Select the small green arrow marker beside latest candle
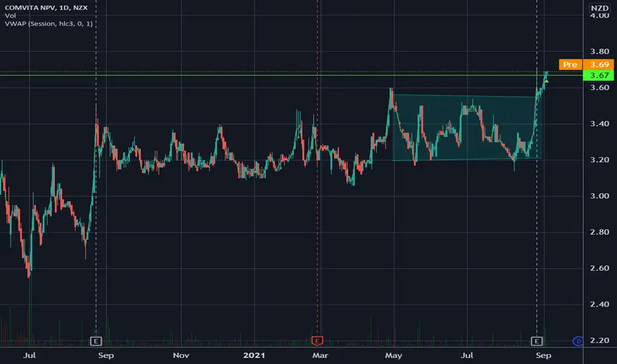Image resolution: width=617 pixels, height=364 pixels. tap(547, 81)
